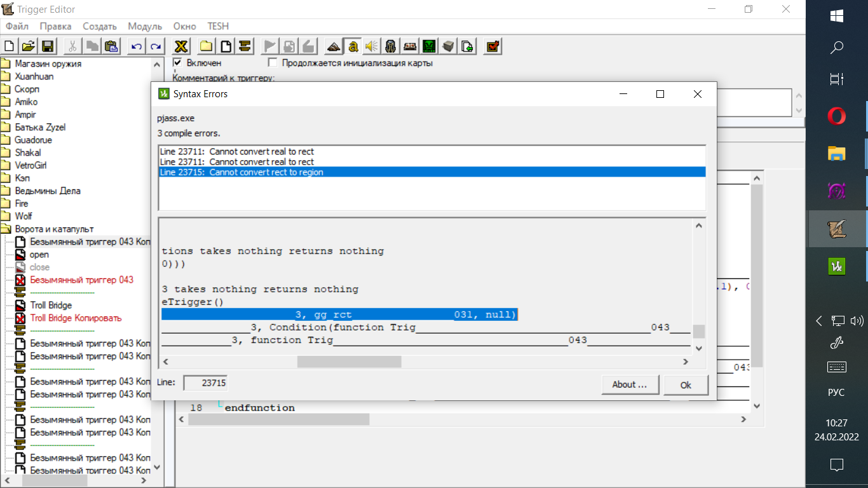Click the РУС keyboard language indicator
This screenshot has width=868, height=488.
click(836, 392)
